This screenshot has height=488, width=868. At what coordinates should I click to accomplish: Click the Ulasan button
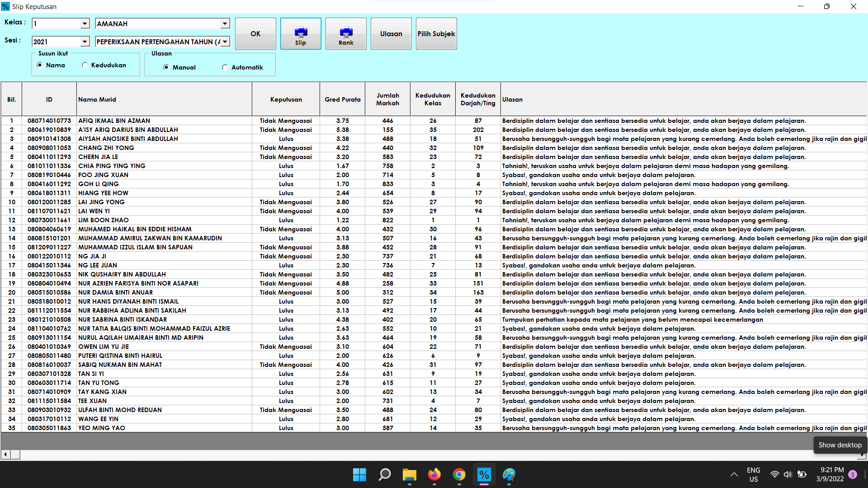point(391,34)
